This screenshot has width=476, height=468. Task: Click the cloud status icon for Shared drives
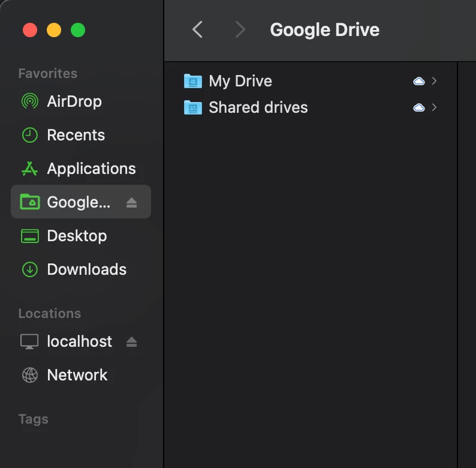(x=419, y=107)
